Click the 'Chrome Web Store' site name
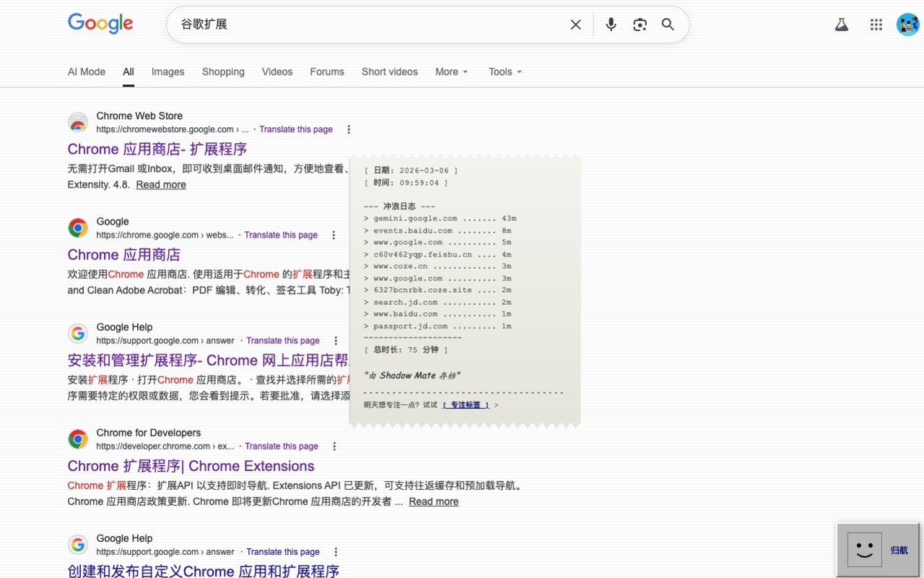Viewport: 924px width, 578px height. (x=139, y=116)
